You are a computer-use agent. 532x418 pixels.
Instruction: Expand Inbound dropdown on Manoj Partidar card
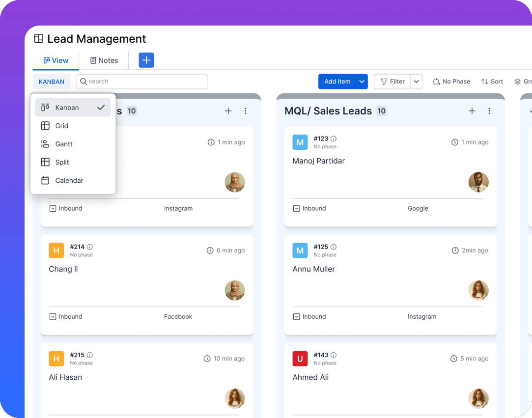[297, 208]
